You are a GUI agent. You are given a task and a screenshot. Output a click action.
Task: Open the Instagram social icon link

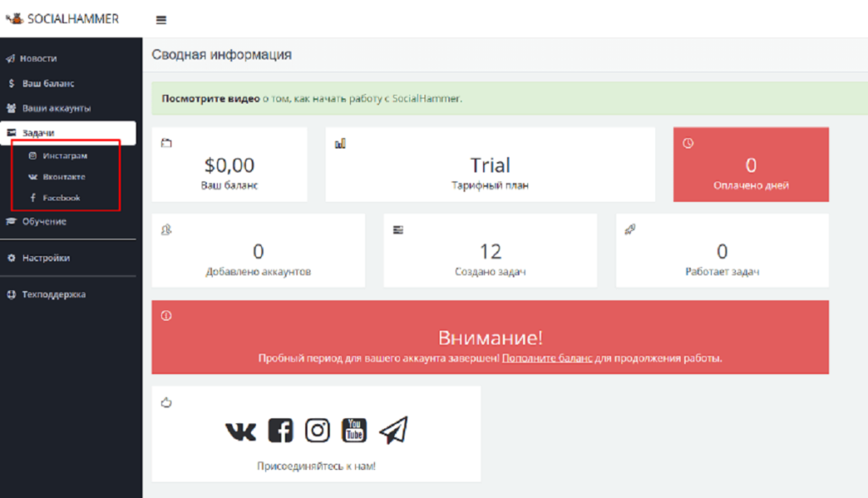pos(317,431)
